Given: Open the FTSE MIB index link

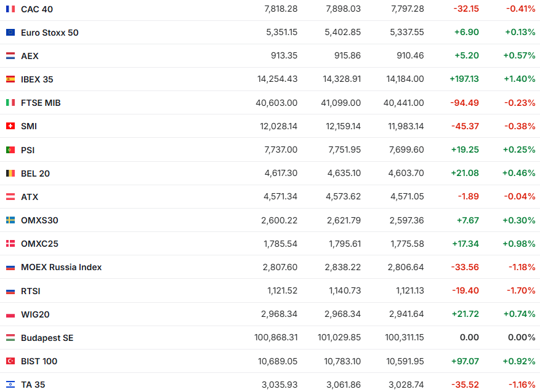Looking at the screenshot, I should pyautogui.click(x=41, y=103).
